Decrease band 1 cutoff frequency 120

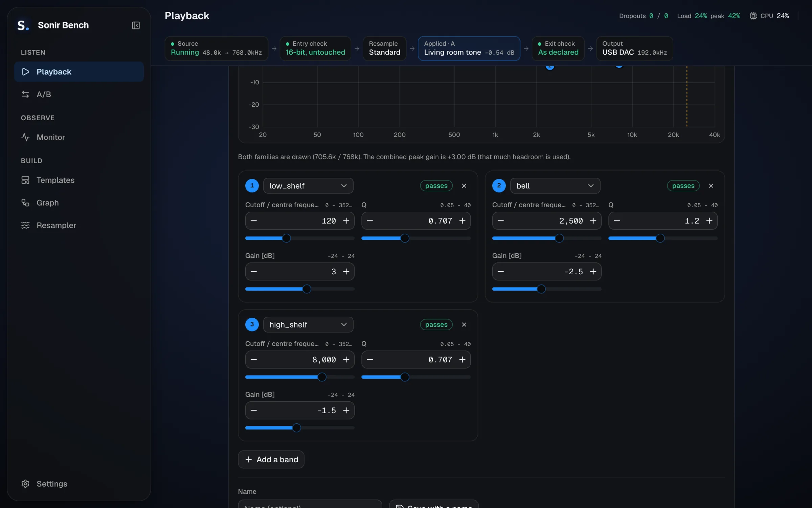[x=254, y=221]
